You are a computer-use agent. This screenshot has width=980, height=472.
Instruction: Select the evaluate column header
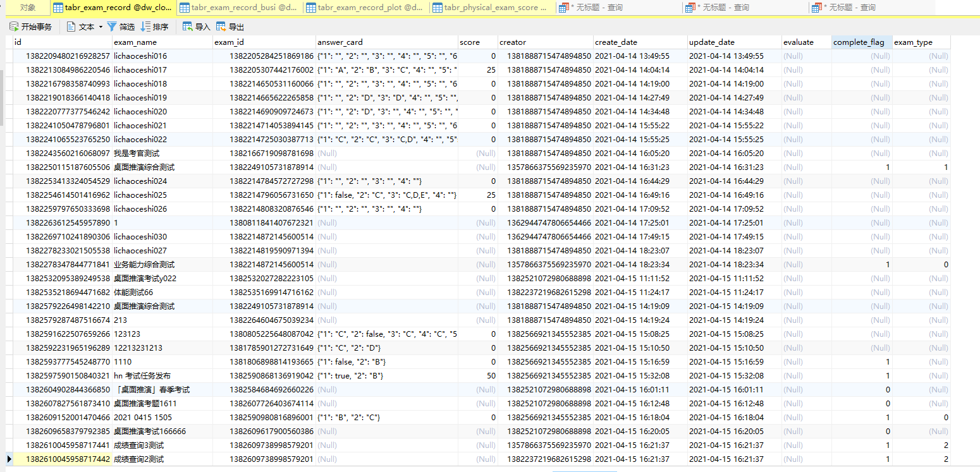[806, 42]
